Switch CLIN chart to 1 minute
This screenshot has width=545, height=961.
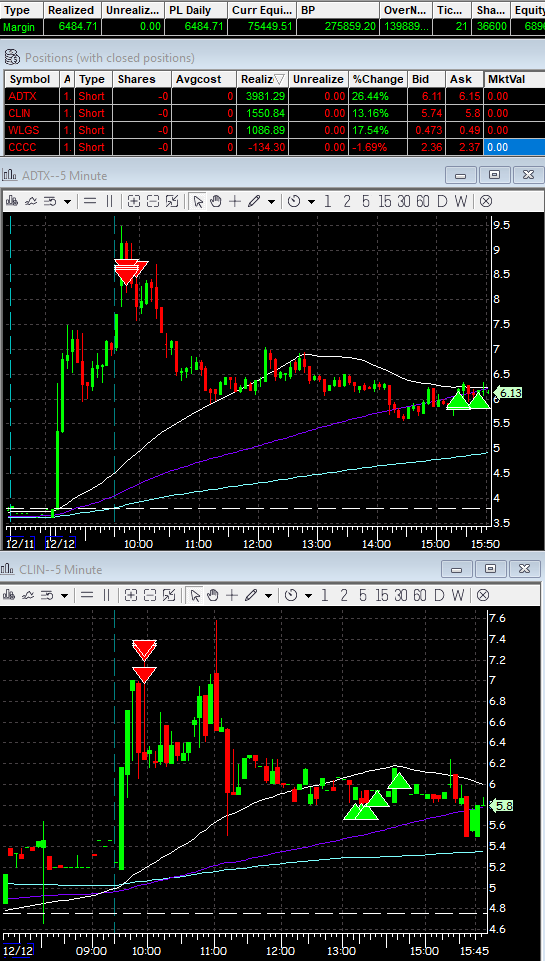[x=325, y=594]
